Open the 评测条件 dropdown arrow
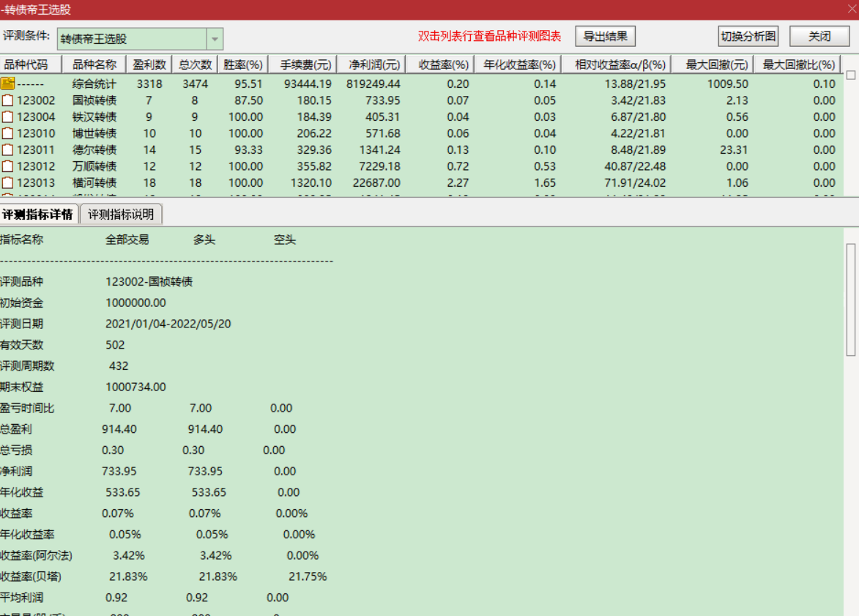The width and height of the screenshot is (859, 616). (215, 39)
